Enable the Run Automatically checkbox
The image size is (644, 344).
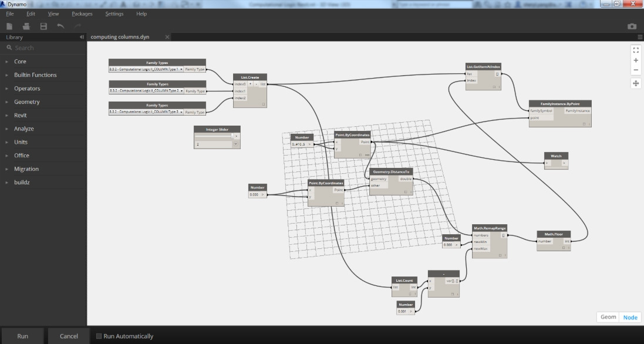[x=99, y=336]
